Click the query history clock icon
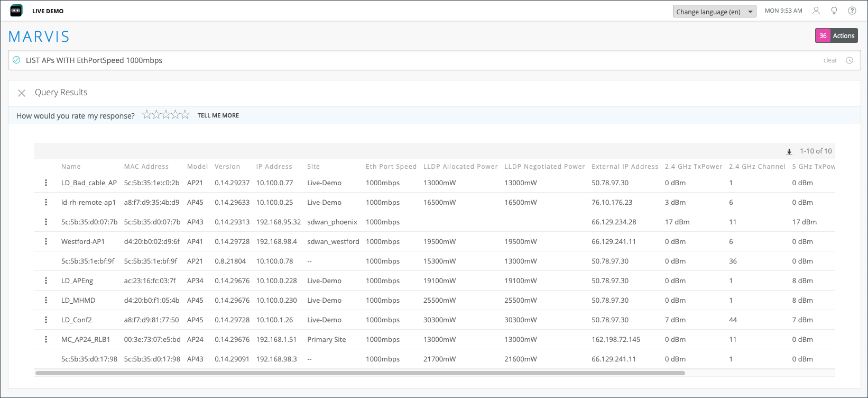Image resolution: width=868 pixels, height=398 pixels. click(x=849, y=60)
